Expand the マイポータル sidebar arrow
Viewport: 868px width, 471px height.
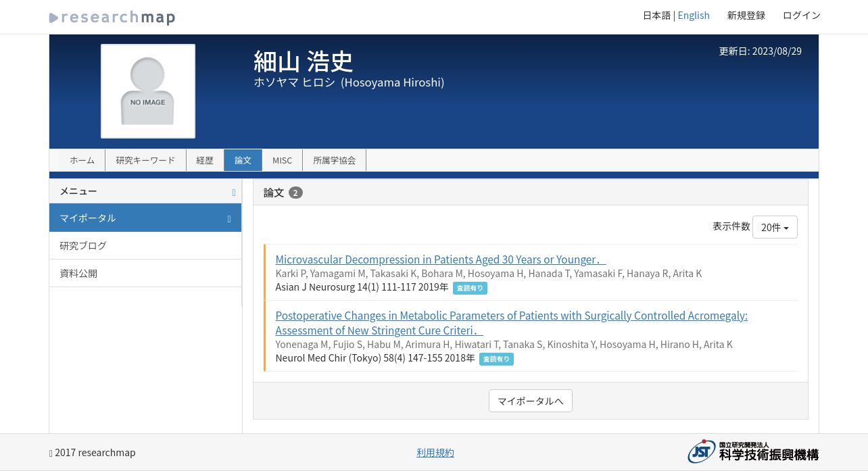click(229, 219)
